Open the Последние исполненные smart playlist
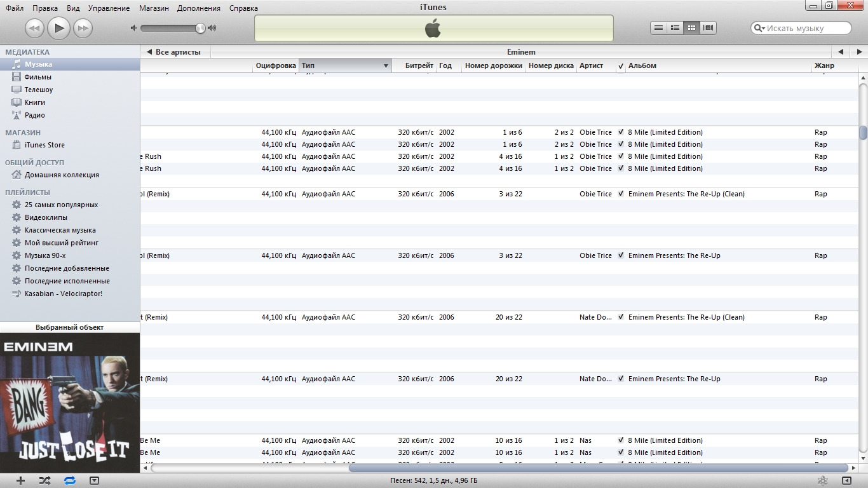The image size is (868, 488). [x=70, y=281]
